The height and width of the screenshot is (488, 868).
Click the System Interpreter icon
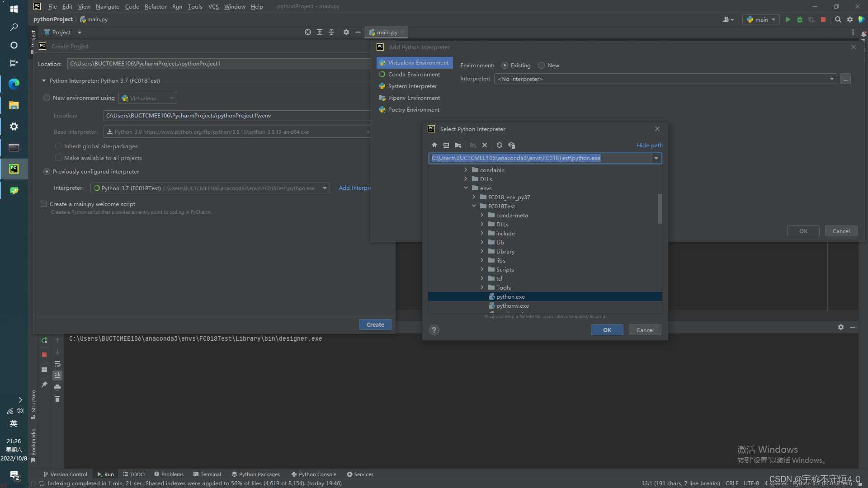[382, 86]
